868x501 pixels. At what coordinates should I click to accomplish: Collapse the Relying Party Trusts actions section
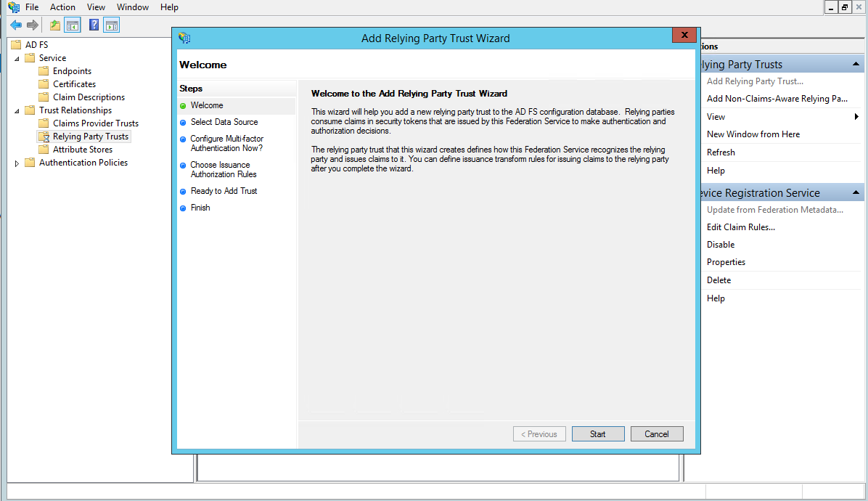[x=856, y=64]
